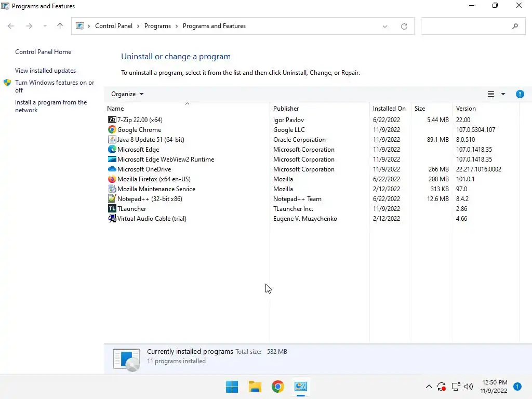Go back with the back arrow
The height and width of the screenshot is (399, 532).
[11, 26]
